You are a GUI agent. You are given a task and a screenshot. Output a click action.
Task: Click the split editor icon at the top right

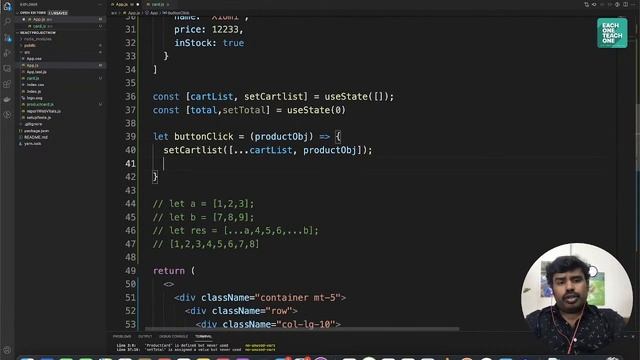[x=626, y=4]
